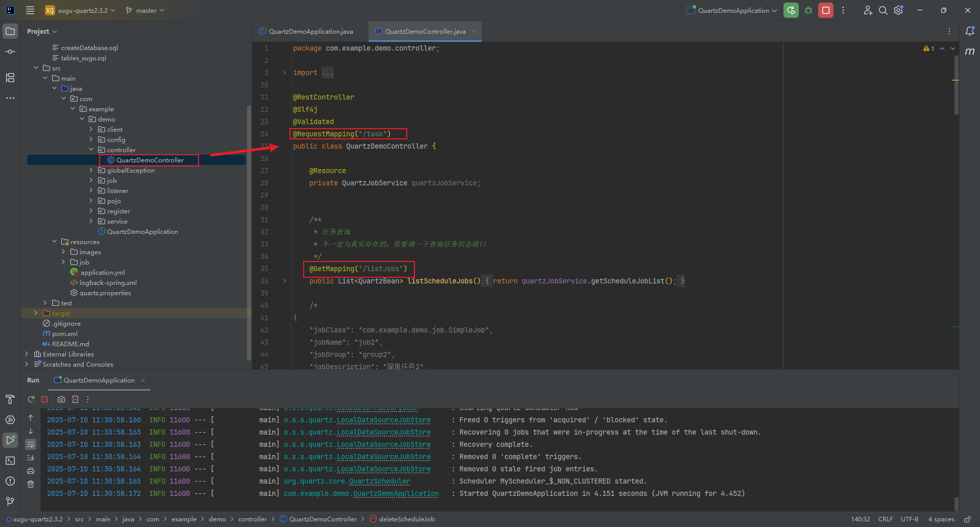Open the Notifications bell icon
The width and height of the screenshot is (980, 527).
[x=969, y=31]
